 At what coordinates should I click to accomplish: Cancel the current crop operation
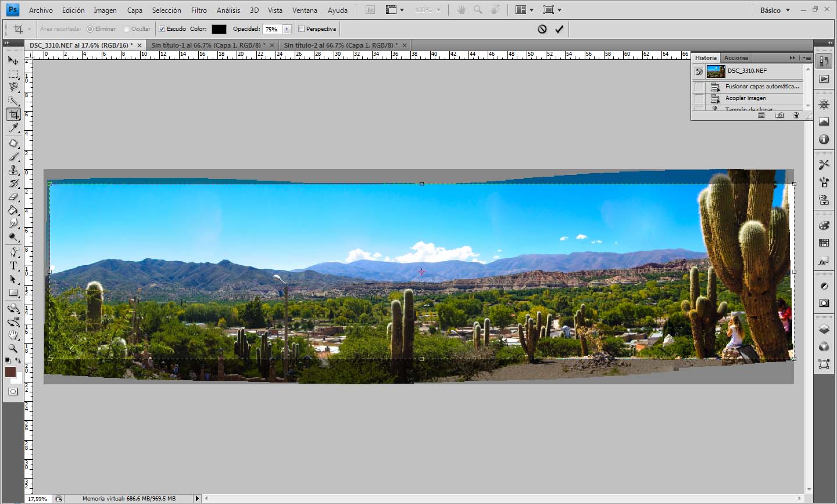click(542, 29)
